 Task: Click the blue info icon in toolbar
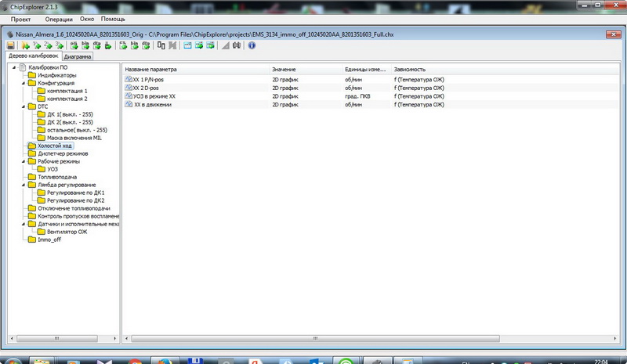252,46
